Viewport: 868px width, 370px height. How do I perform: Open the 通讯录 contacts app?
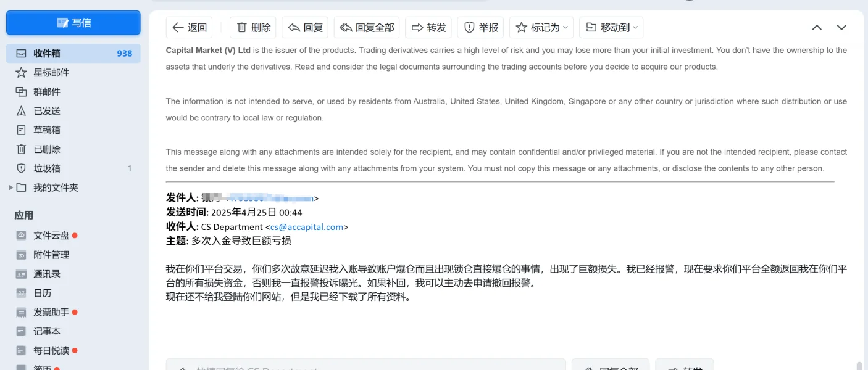click(x=46, y=274)
